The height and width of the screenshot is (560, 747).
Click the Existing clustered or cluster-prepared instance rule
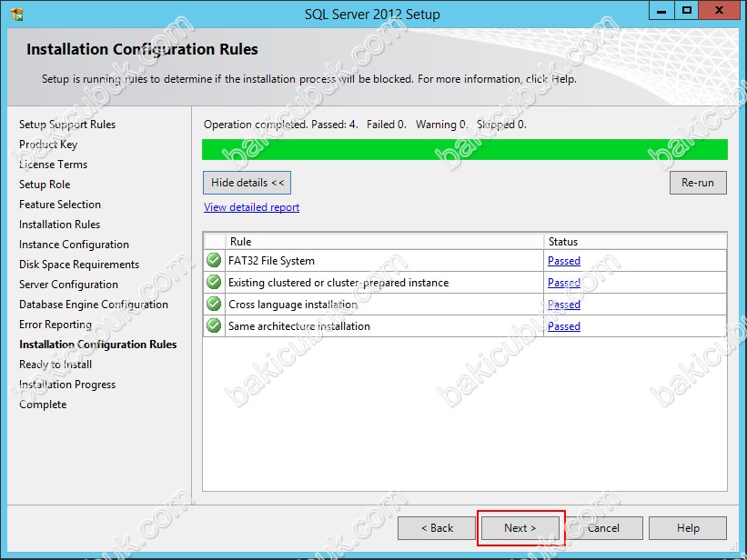[x=338, y=283]
